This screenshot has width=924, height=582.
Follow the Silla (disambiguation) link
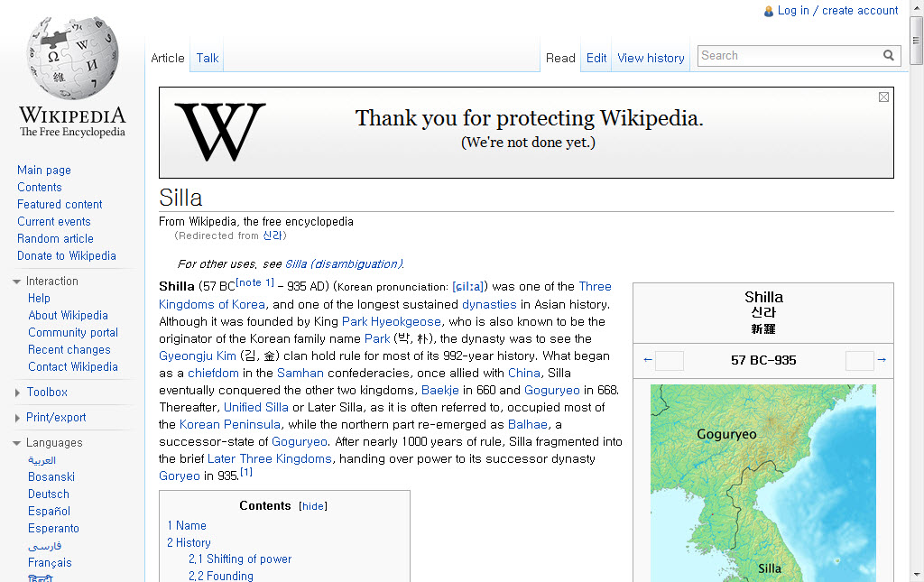(x=343, y=264)
